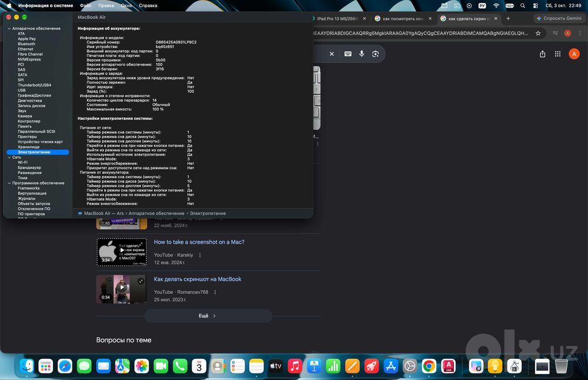Click the voice search microphone in Google
This screenshot has height=380, width=588.
[x=362, y=53]
